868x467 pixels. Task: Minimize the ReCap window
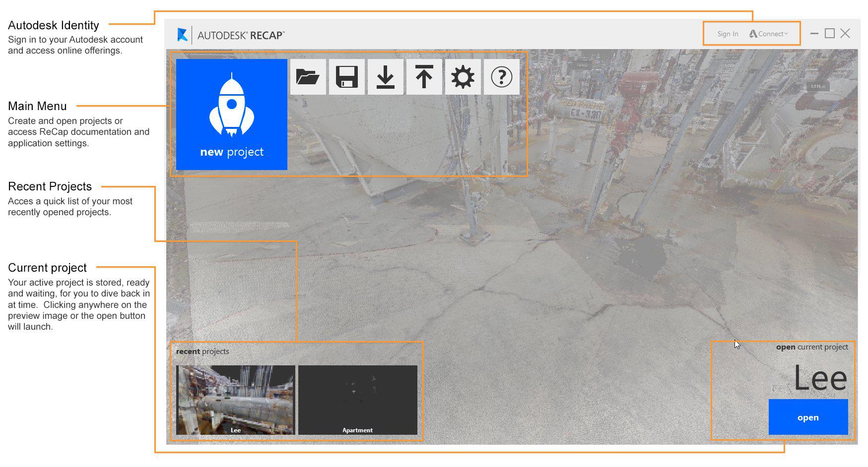[814, 34]
